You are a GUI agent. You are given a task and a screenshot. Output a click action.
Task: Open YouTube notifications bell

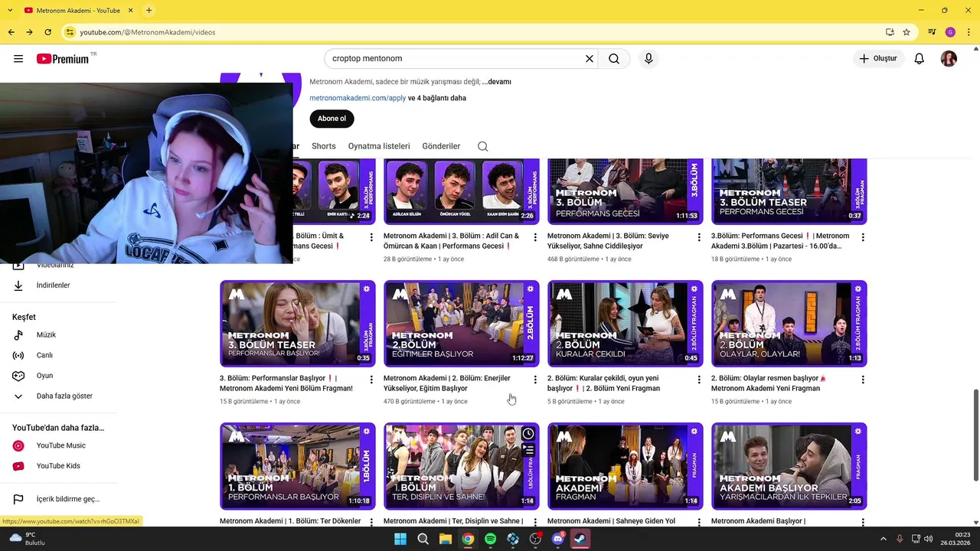pos(920,58)
